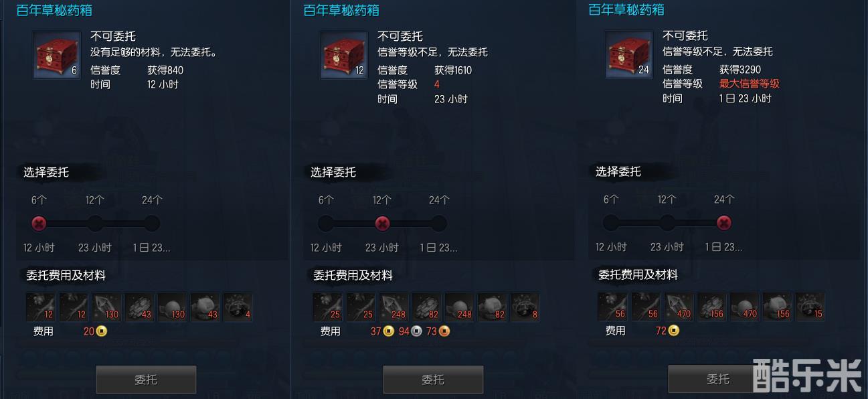Click the silver coin icon beside 94
Image resolution: width=868 pixels, height=399 pixels.
416,331
